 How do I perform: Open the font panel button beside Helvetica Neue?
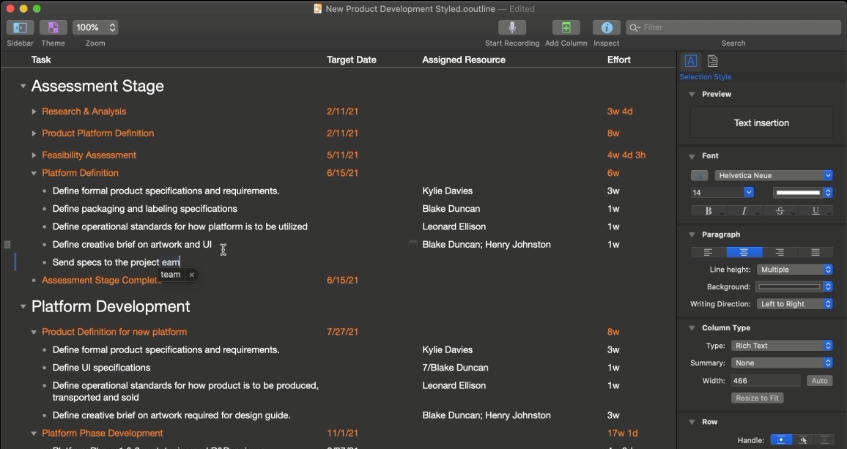pyautogui.click(x=699, y=175)
